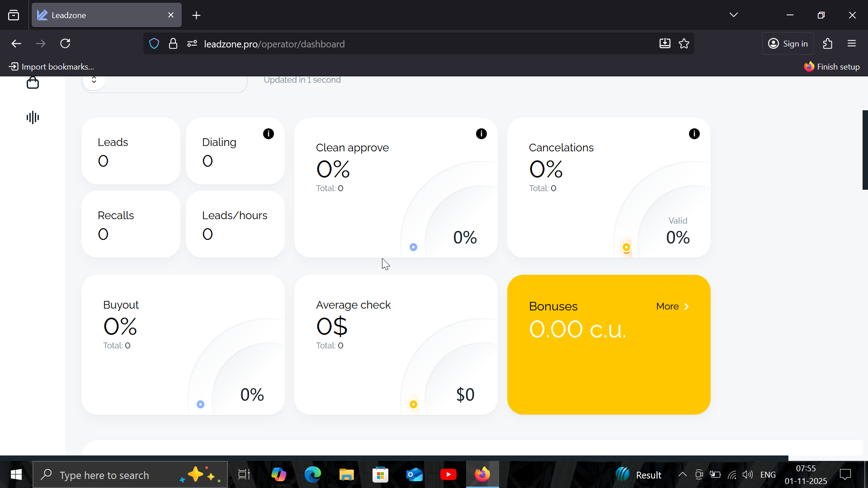Click the yellow dot on the Cancelations gauge
The image size is (868, 488).
click(x=626, y=247)
